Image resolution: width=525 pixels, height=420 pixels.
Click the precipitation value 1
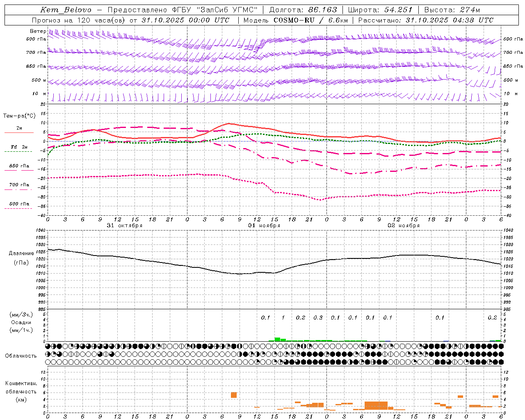click(283, 317)
